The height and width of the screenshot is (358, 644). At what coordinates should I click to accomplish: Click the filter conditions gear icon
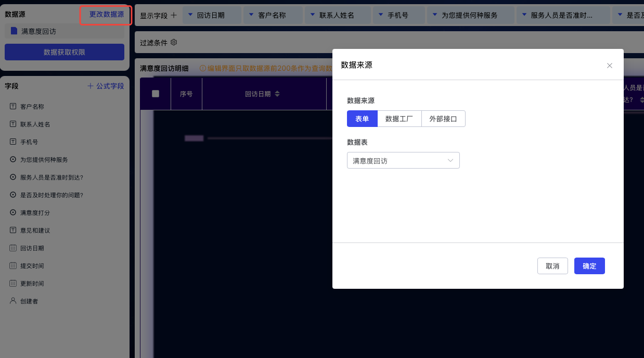pyautogui.click(x=174, y=42)
